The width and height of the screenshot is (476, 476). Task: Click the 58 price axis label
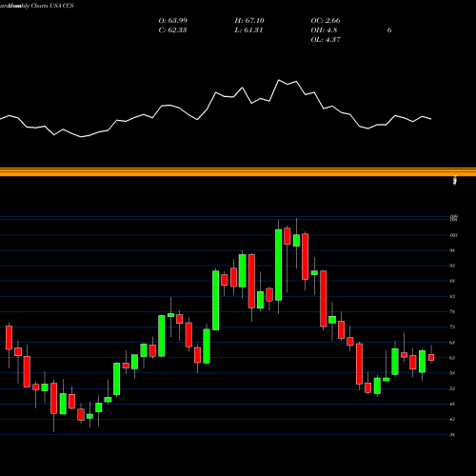pos(452,373)
